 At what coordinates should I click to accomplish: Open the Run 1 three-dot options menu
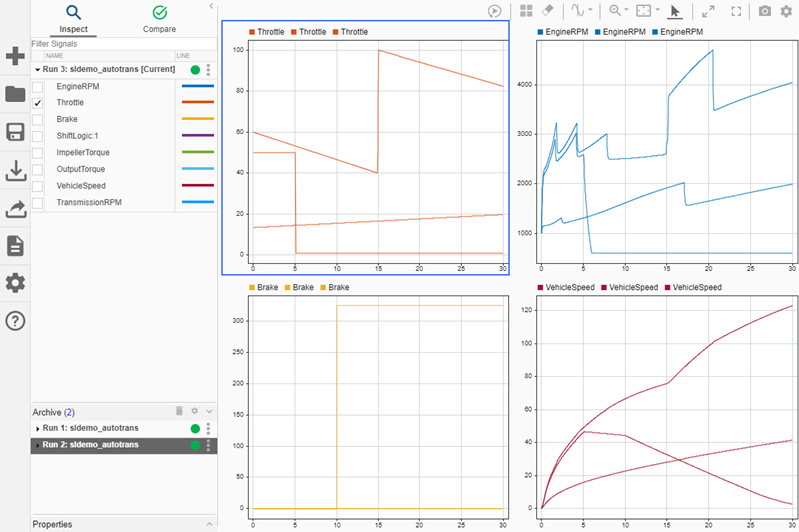point(208,428)
